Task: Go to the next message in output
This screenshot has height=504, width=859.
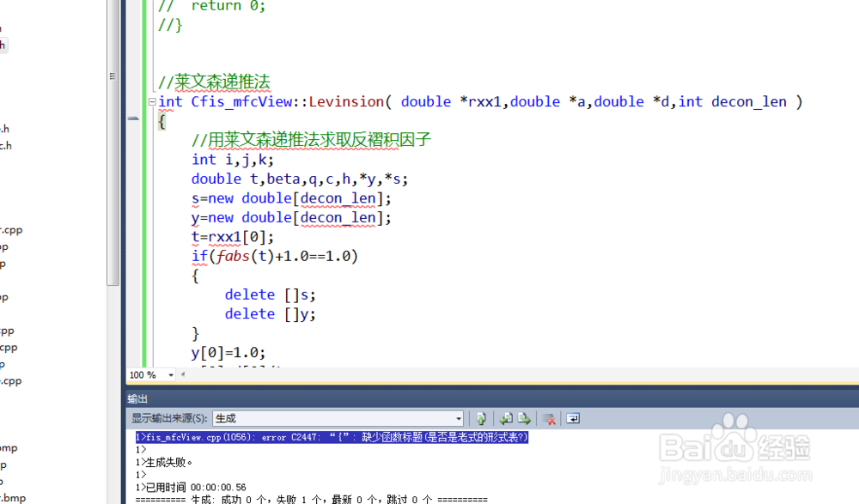Action: pos(524,419)
